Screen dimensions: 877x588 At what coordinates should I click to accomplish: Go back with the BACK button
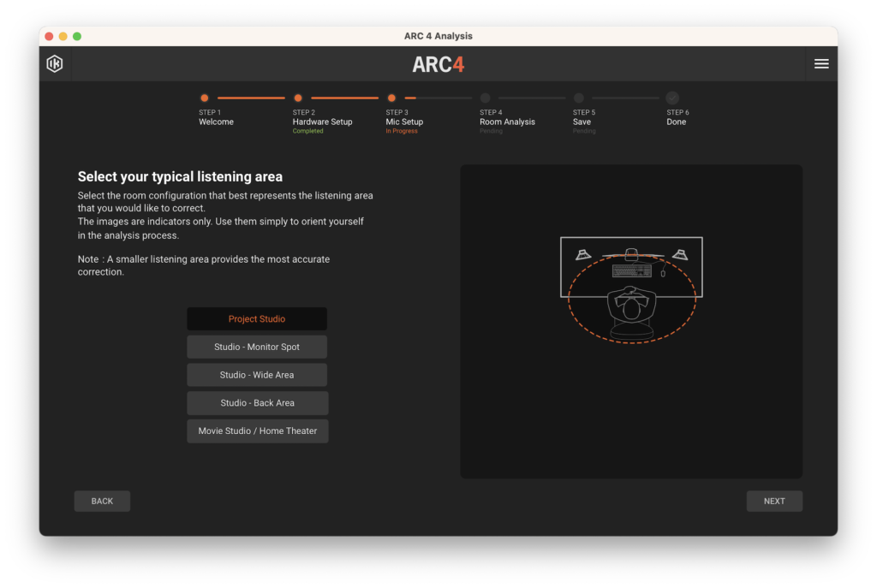point(102,502)
